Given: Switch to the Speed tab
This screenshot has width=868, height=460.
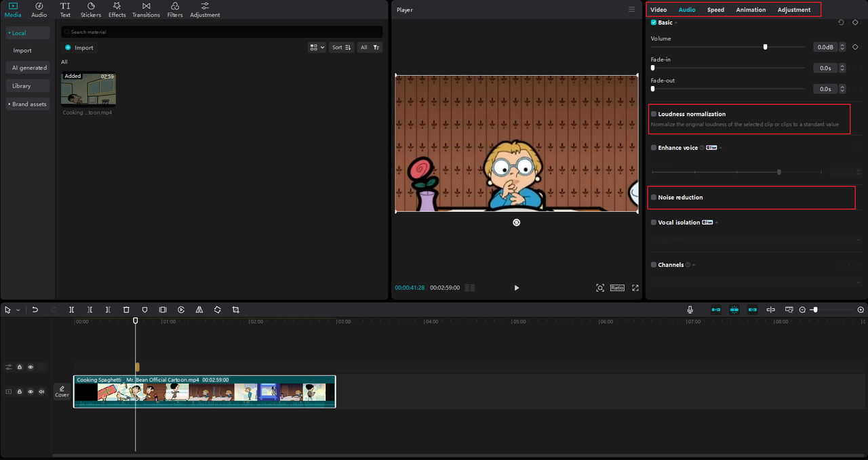Looking at the screenshot, I should coord(715,10).
